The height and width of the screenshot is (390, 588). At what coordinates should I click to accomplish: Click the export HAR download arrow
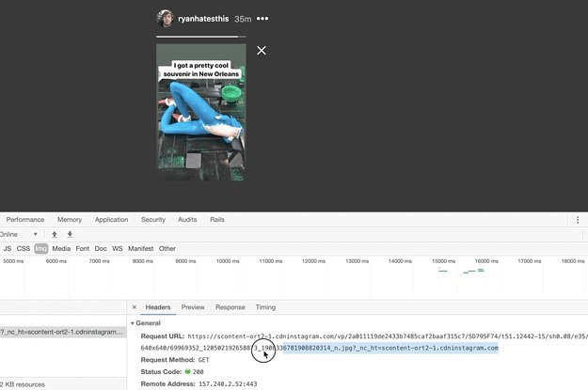70,234
